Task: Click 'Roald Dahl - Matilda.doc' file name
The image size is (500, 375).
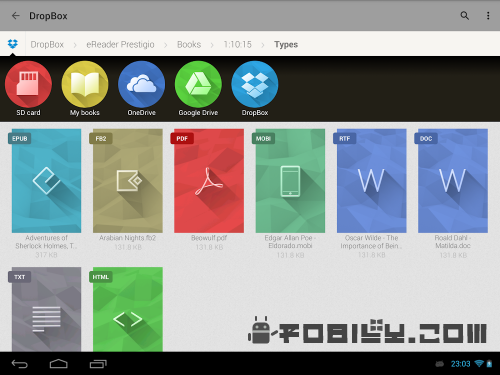Action: (453, 242)
